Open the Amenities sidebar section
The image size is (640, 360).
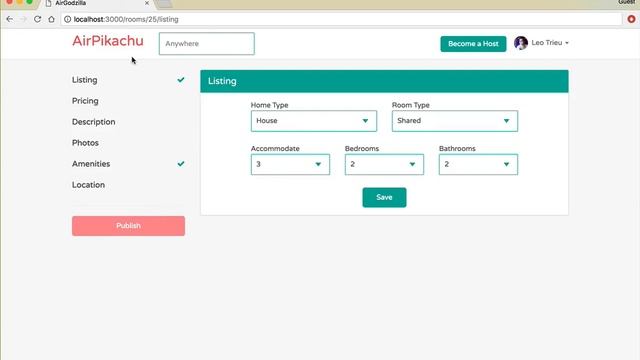click(91, 164)
